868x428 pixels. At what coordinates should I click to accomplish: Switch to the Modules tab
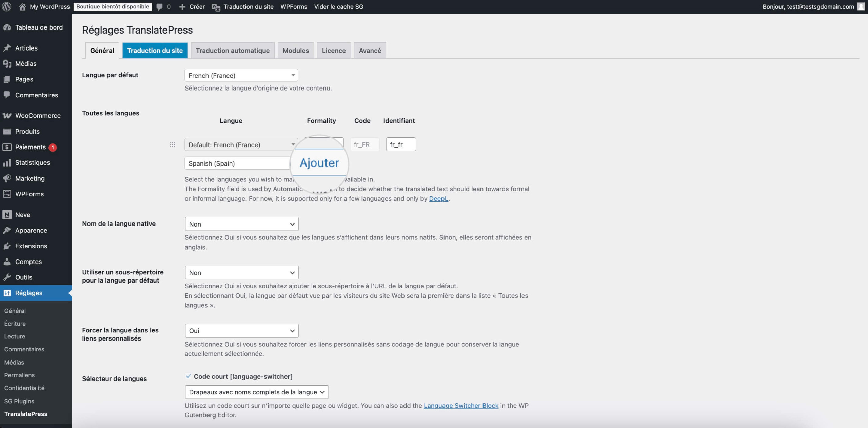tap(296, 50)
